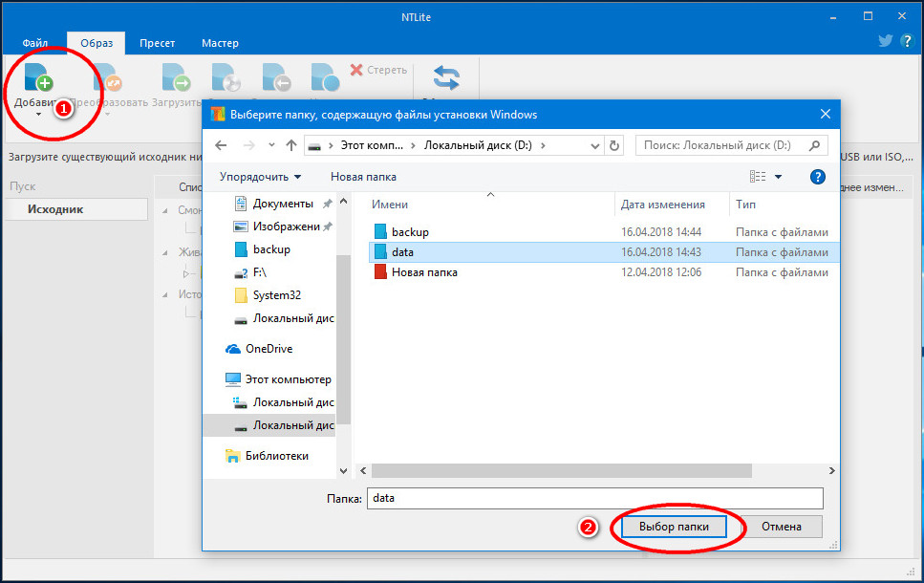The width and height of the screenshot is (924, 583).
Task: Click the disc-shaped ISO icon in NTLite toolbar
Action: coord(226,77)
